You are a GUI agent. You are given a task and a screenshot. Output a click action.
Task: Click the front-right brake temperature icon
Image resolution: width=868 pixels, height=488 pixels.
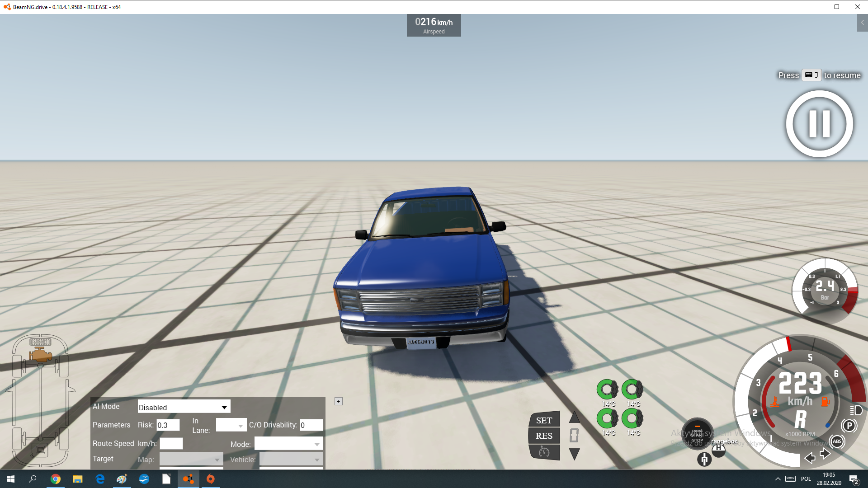(x=632, y=389)
